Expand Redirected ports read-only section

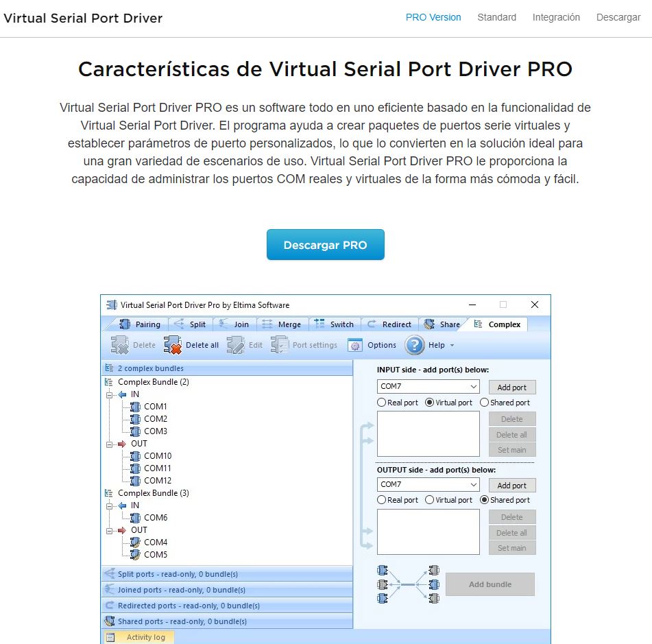coord(227,606)
